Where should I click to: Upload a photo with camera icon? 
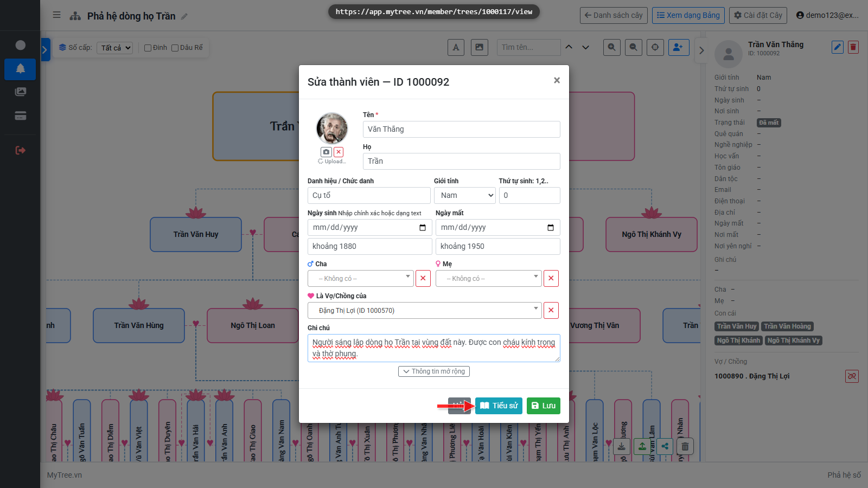326,152
